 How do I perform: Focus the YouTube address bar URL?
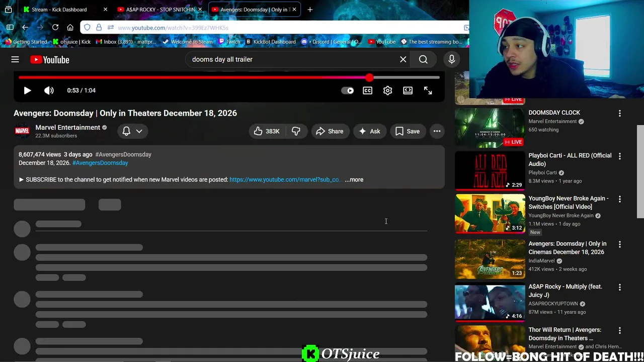tap(173, 28)
